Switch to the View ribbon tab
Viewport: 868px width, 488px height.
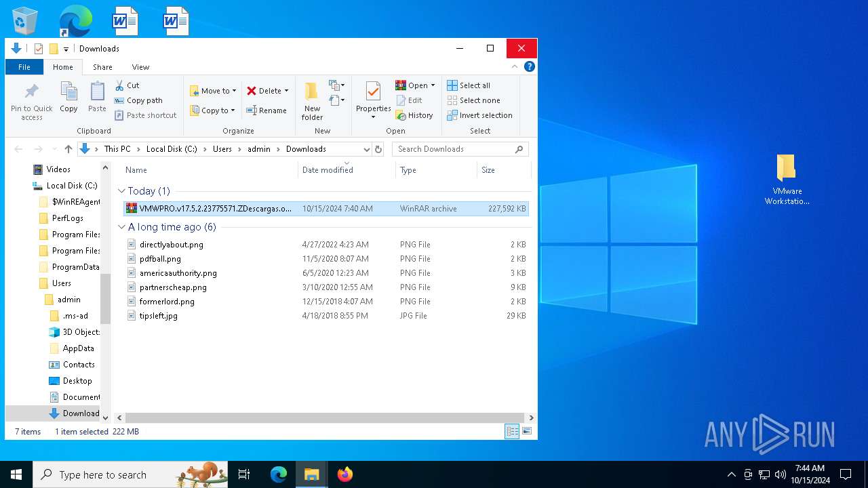tap(140, 67)
